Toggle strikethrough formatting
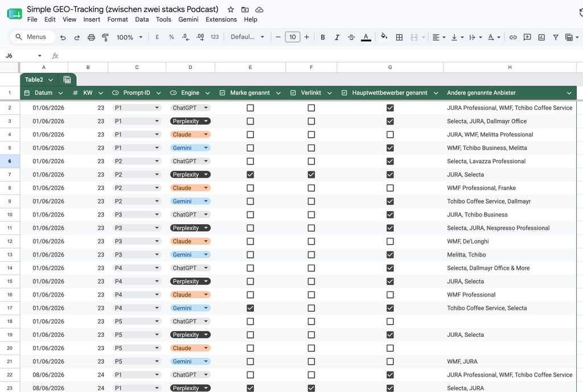583x392 pixels. tap(351, 37)
